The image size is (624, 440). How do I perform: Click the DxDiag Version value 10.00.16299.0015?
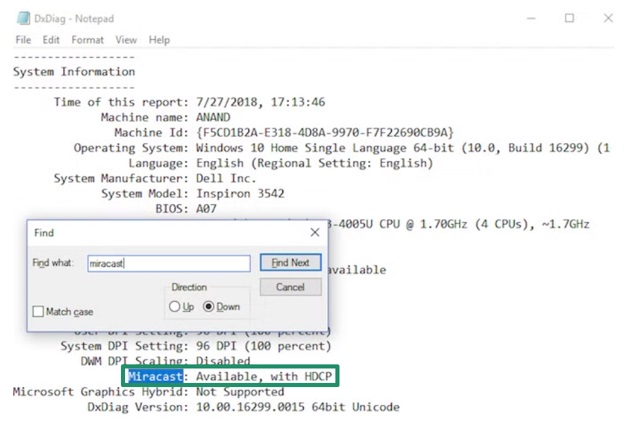(250, 407)
